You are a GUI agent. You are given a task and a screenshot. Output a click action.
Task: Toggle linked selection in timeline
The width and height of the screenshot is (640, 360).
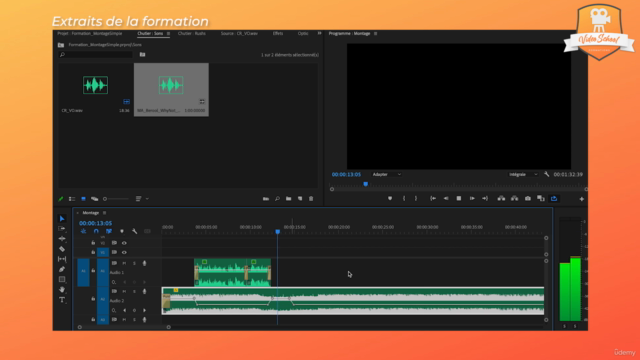[109, 231]
